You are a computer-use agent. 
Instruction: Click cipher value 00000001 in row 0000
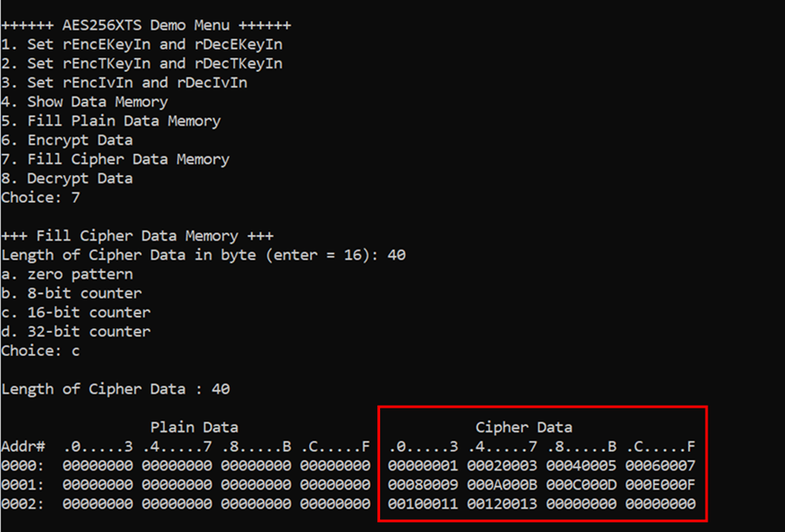click(422, 466)
